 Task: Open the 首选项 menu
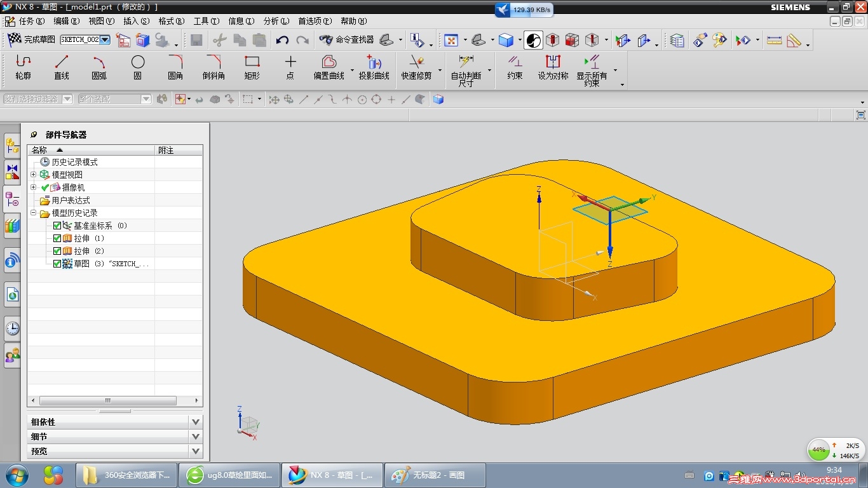click(x=315, y=21)
